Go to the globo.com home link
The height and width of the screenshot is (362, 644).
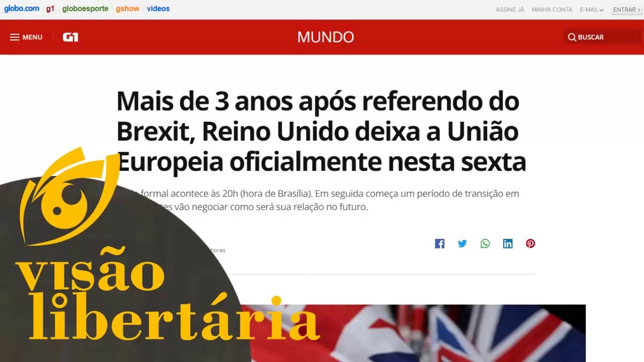coord(22,9)
